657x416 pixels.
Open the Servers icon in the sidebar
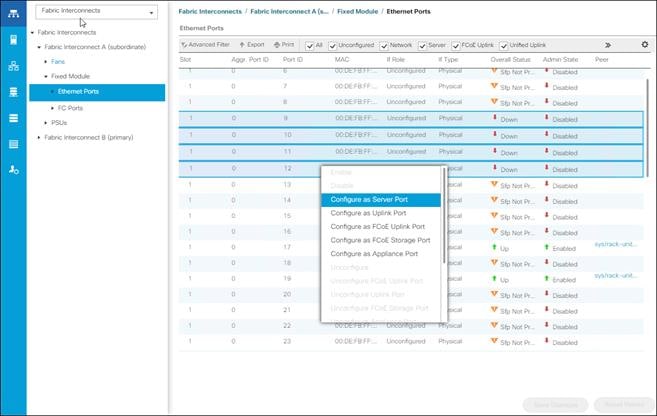tap(13, 40)
